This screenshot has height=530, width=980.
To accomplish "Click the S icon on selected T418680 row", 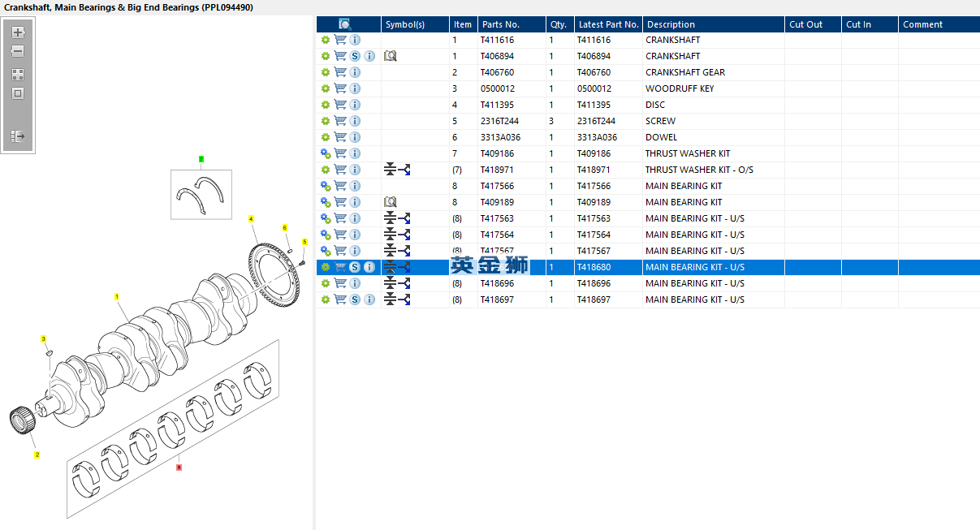I will [x=355, y=267].
